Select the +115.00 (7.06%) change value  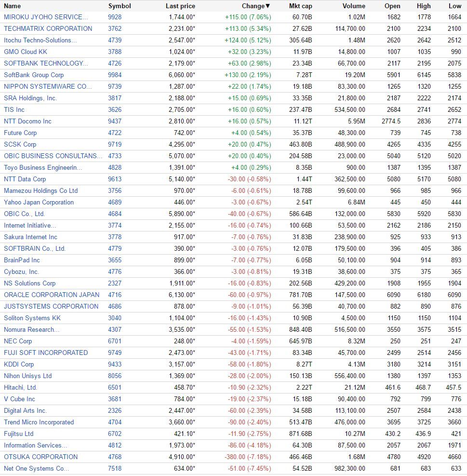(x=248, y=17)
